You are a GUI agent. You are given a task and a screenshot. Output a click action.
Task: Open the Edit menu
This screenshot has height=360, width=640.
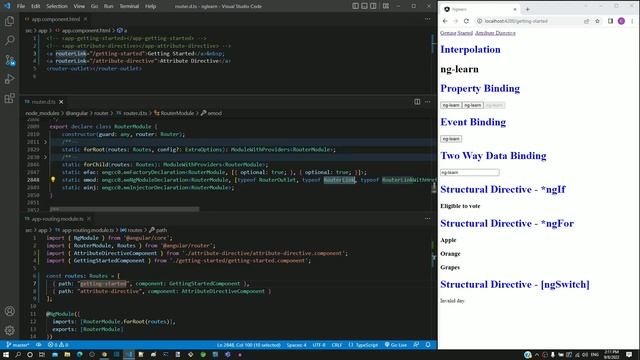coord(36,6)
